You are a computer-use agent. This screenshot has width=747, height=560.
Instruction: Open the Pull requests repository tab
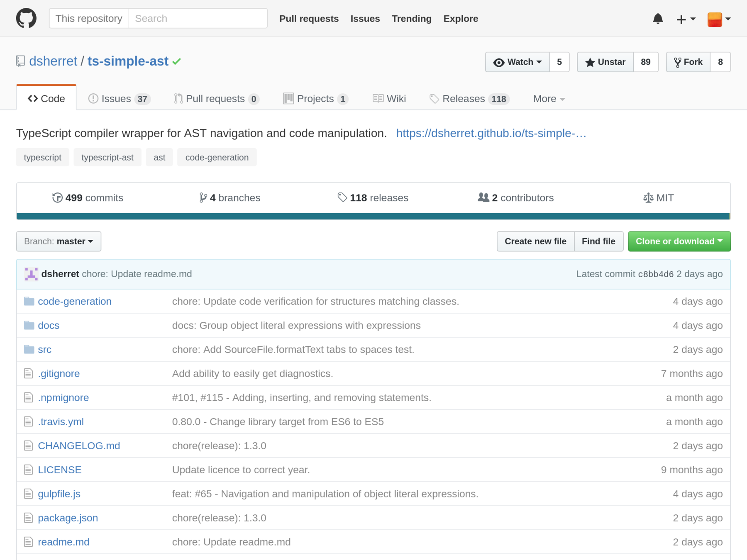pos(217,99)
